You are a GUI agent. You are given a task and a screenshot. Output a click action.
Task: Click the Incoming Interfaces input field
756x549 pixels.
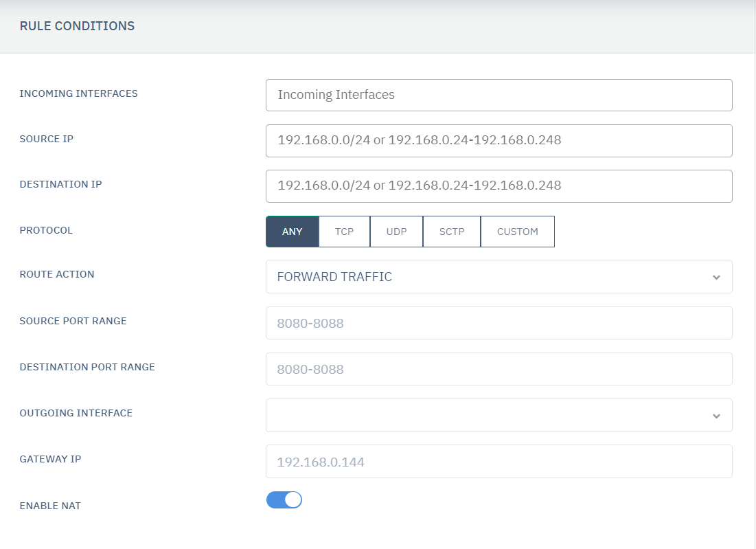(499, 95)
